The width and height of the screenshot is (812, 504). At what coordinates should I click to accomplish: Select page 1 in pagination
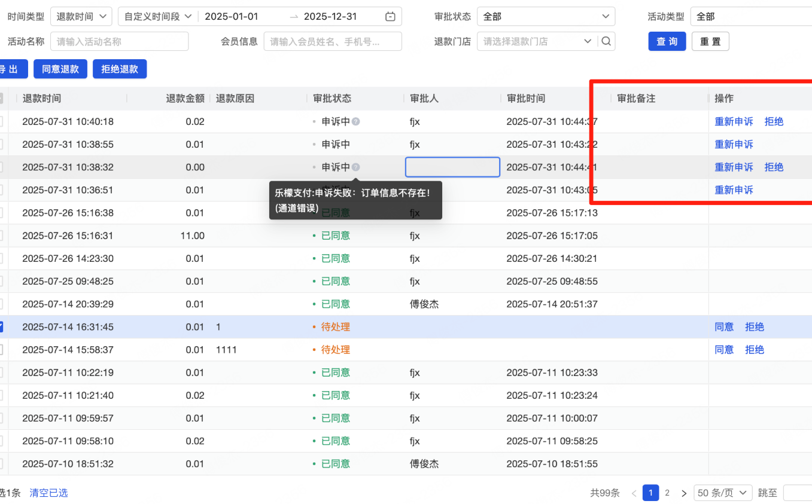(650, 493)
